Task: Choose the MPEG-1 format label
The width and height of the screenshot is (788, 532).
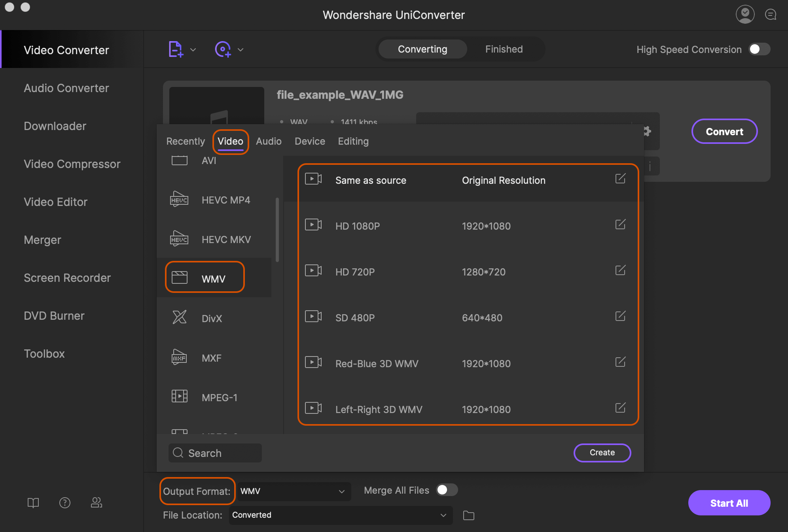Action: 220,398
